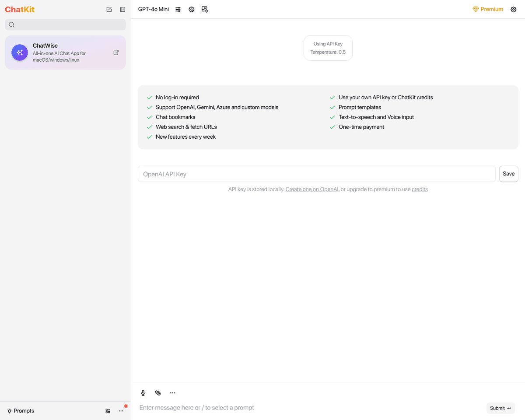525x420 pixels.
Task: Attach a file with the paperclip icon
Action: (x=158, y=393)
